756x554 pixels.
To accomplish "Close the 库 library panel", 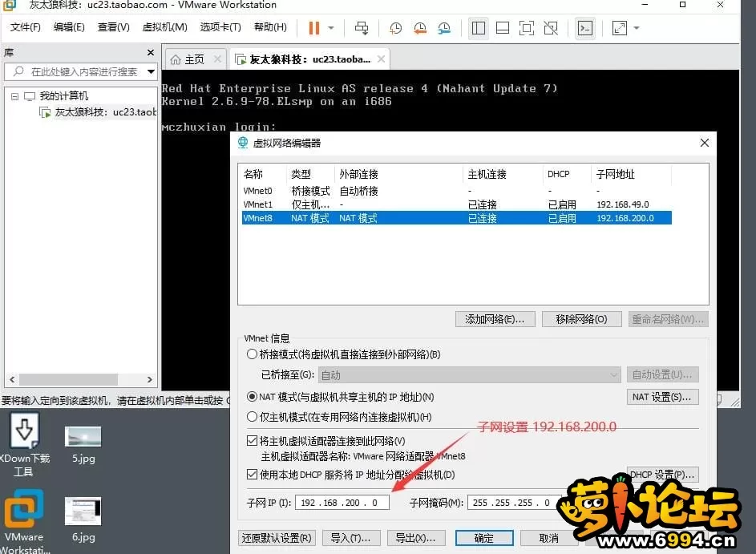I will tap(151, 52).
